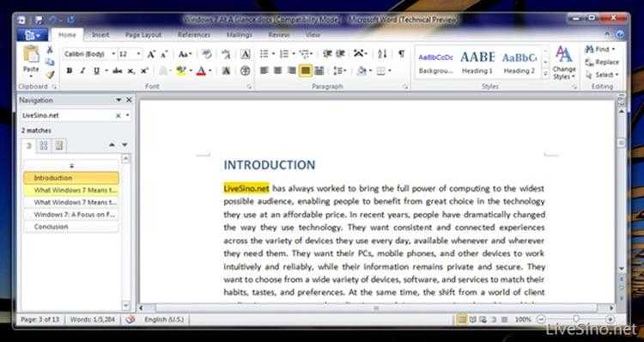Open the Calibri (Body) font name dropdown
This screenshot has height=342, width=644.
point(113,54)
